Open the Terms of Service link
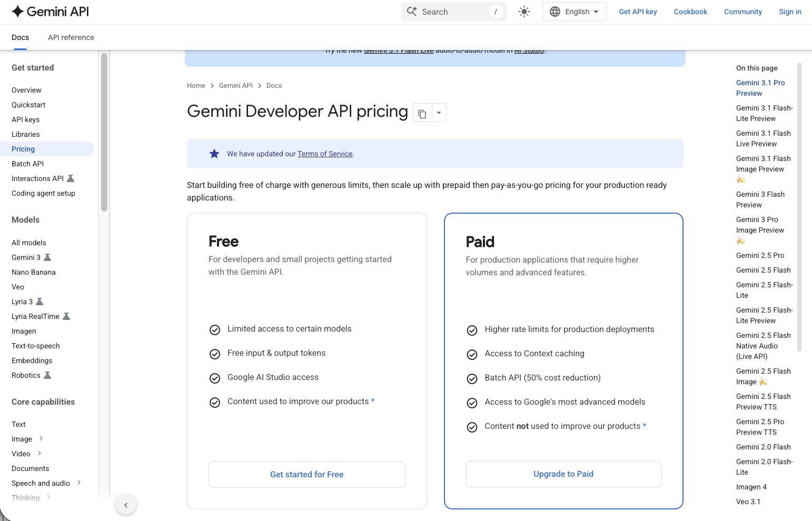The height and width of the screenshot is (521, 812). (x=325, y=154)
